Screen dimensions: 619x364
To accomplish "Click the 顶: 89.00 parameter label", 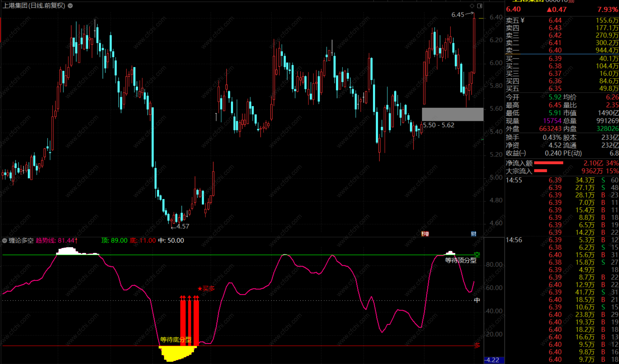I will [114, 241].
